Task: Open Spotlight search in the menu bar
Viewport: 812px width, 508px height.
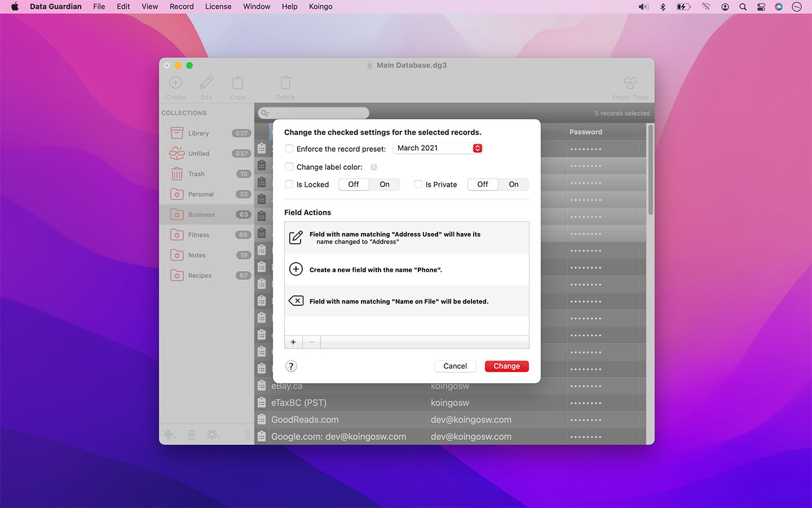Action: [743, 7]
